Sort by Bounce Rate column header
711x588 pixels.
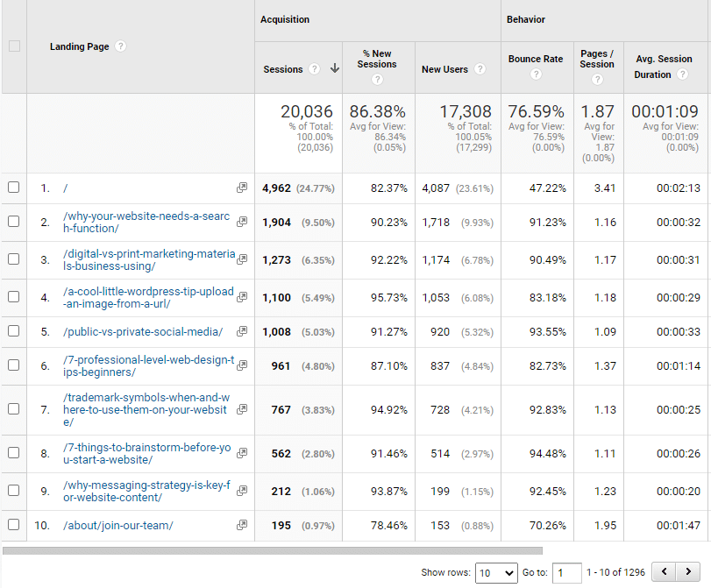coord(536,59)
